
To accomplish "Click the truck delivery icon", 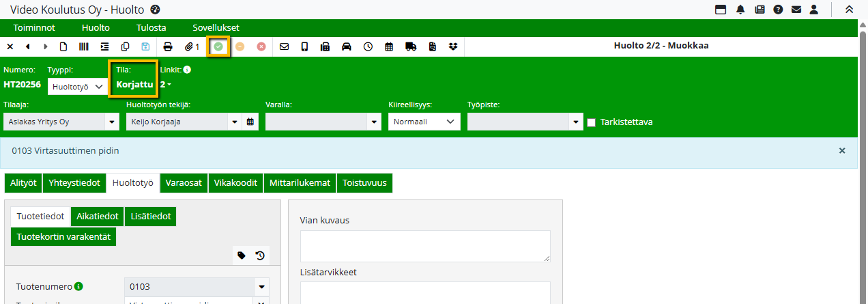I will point(411,46).
